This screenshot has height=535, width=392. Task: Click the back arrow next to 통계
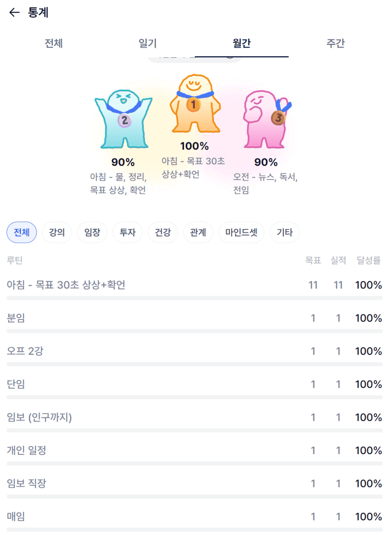point(14,12)
